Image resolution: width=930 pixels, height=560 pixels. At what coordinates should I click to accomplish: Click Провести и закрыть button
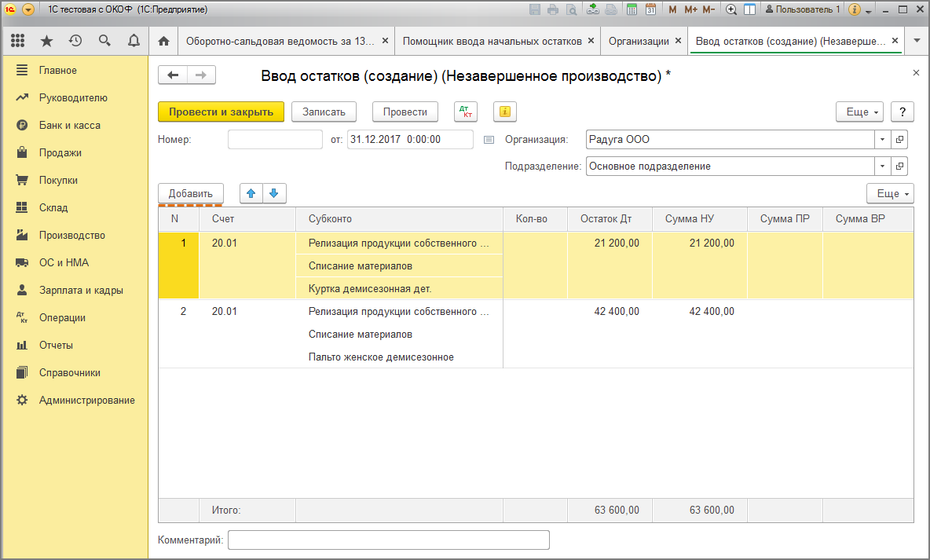pyautogui.click(x=221, y=112)
